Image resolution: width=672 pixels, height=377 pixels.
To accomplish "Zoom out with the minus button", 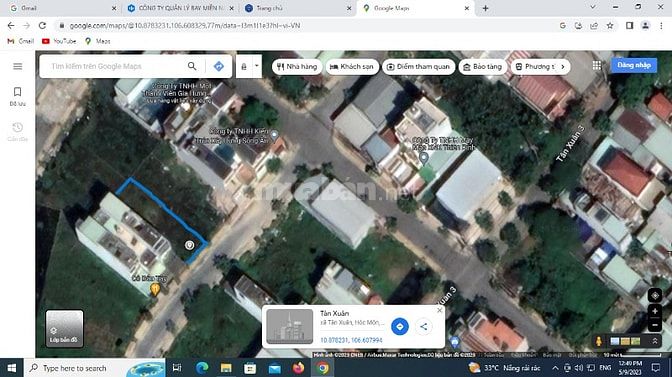I will [x=655, y=326].
